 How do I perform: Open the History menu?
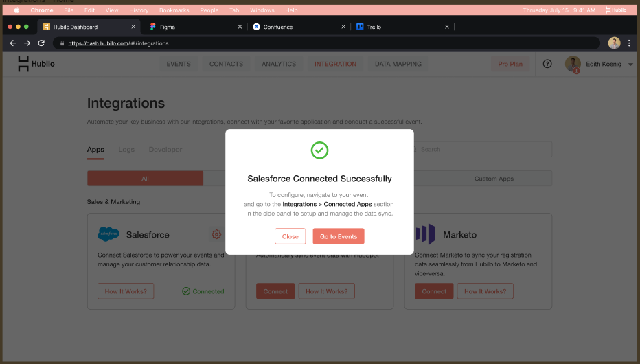139,10
